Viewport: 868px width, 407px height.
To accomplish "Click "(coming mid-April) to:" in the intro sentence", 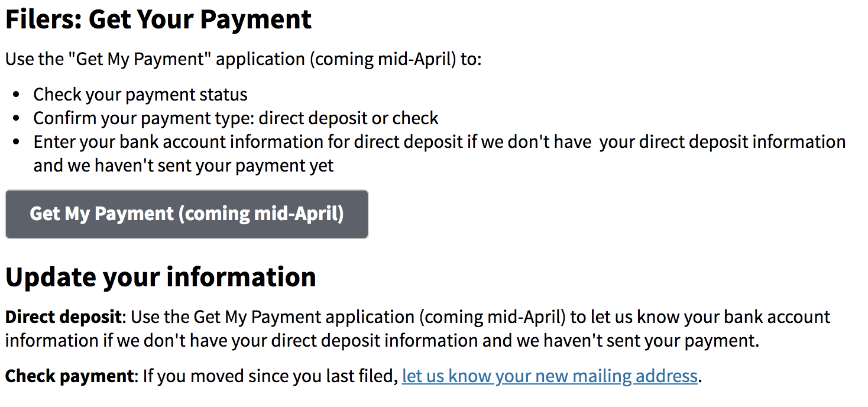I will pyautogui.click(x=397, y=59).
